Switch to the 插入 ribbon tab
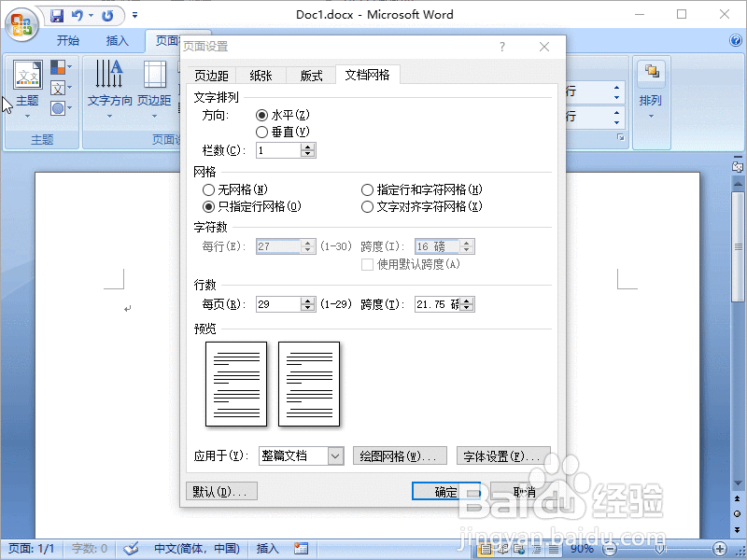This screenshot has width=747, height=560. tap(117, 40)
